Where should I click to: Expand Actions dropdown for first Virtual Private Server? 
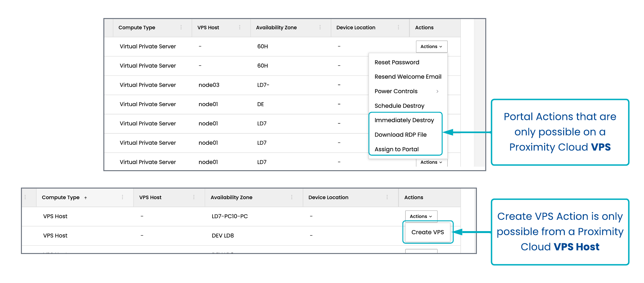click(x=431, y=46)
